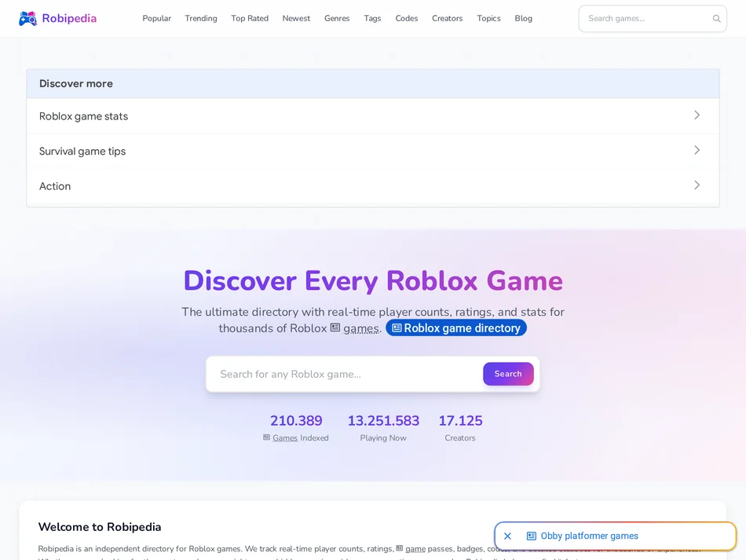This screenshot has height=560, width=746.
Task: Click the Playing Now label
Action: click(383, 437)
